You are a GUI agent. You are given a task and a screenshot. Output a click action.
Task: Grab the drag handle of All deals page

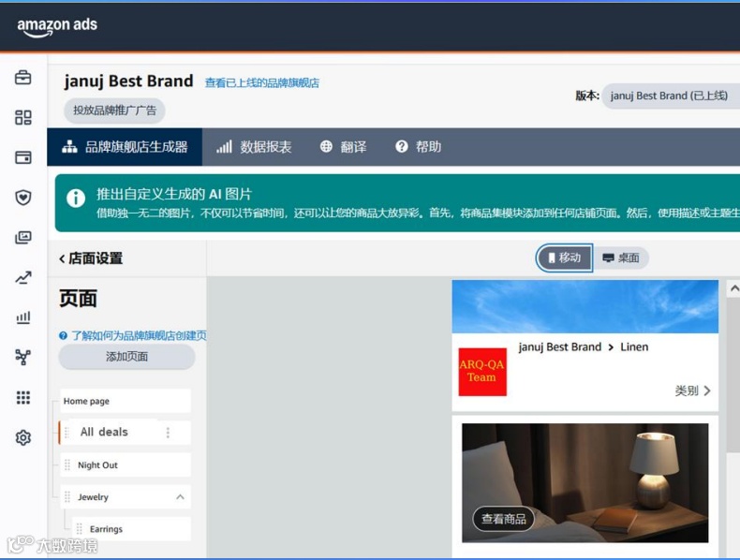pos(67,433)
